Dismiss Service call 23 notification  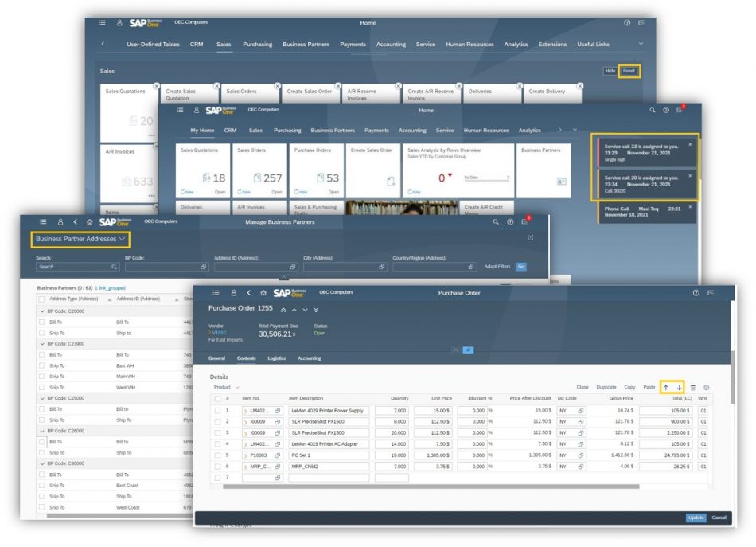click(x=690, y=144)
